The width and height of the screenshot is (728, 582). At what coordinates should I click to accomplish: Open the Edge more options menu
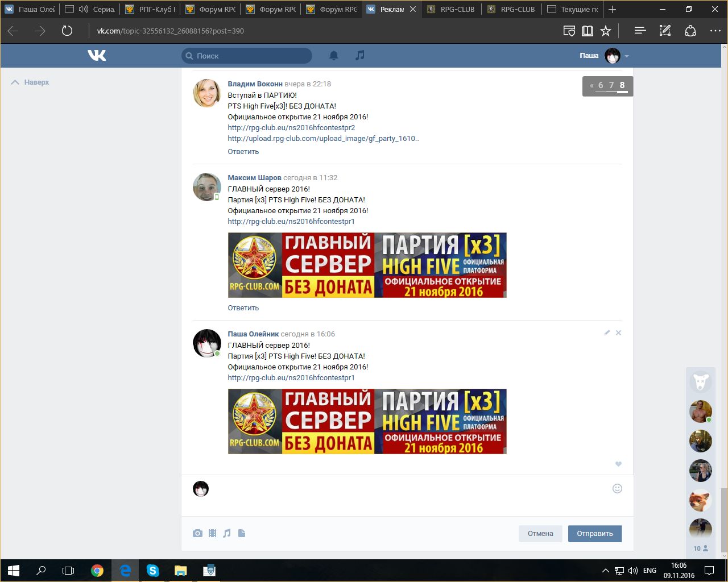coord(715,31)
